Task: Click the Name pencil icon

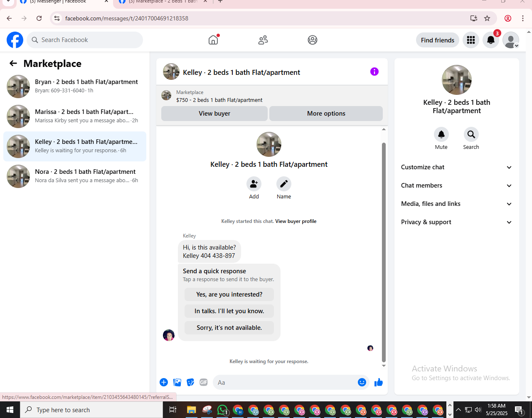Action: coord(284,183)
